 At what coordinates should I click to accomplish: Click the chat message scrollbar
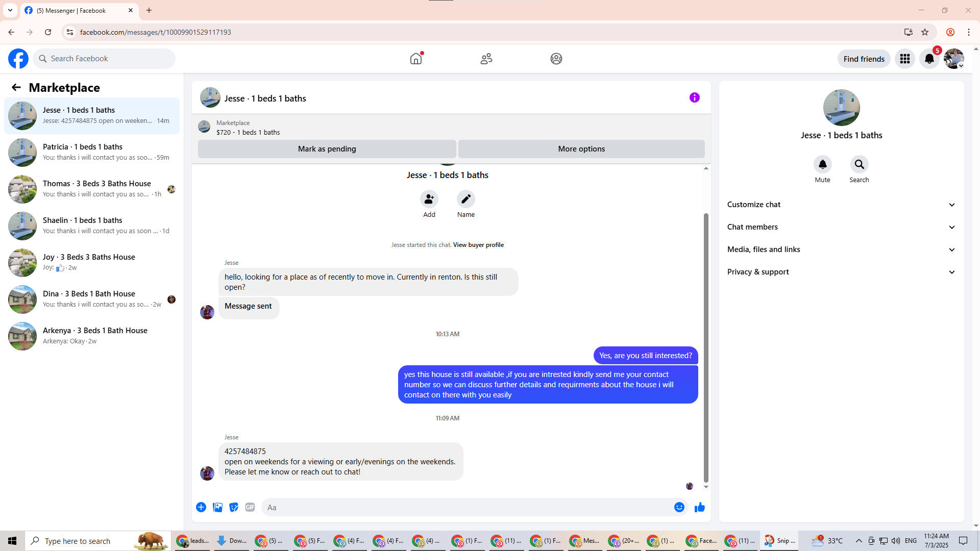[706, 347]
